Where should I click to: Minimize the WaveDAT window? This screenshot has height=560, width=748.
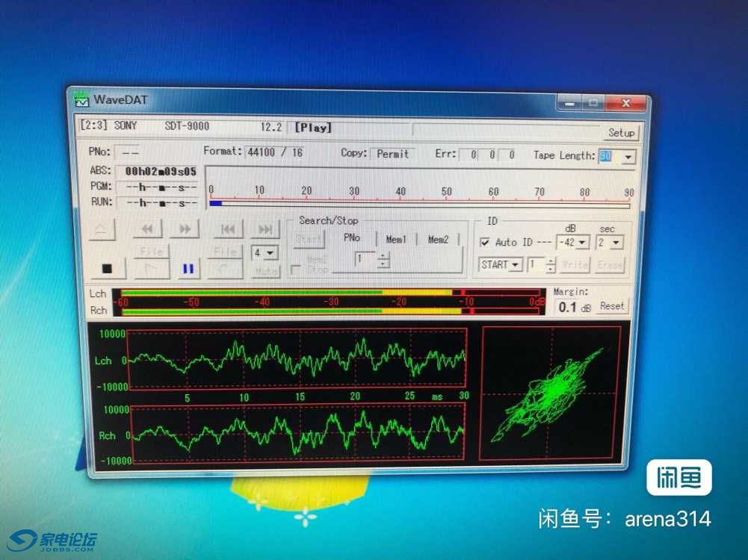569,102
